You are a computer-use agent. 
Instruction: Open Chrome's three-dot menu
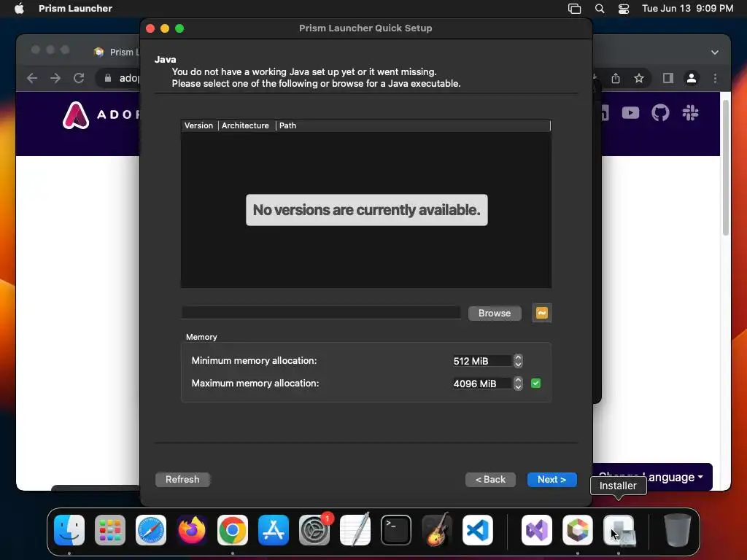715,78
